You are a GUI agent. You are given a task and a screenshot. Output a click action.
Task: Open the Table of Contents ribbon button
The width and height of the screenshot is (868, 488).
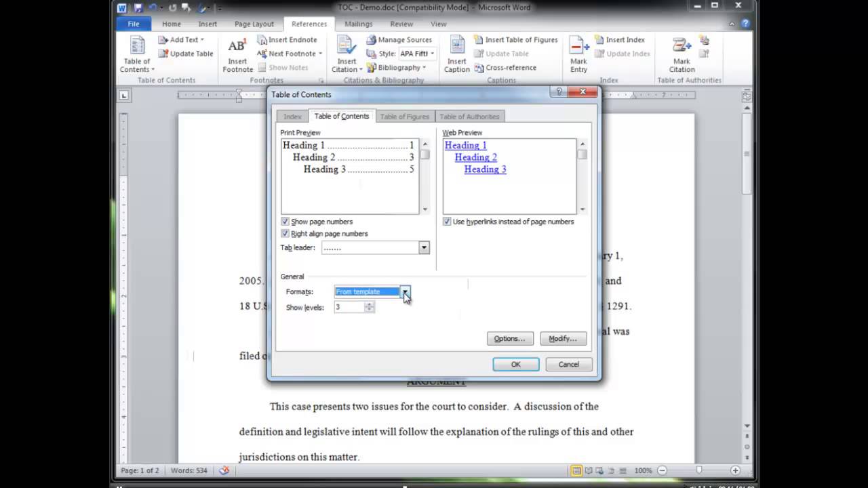coord(138,54)
